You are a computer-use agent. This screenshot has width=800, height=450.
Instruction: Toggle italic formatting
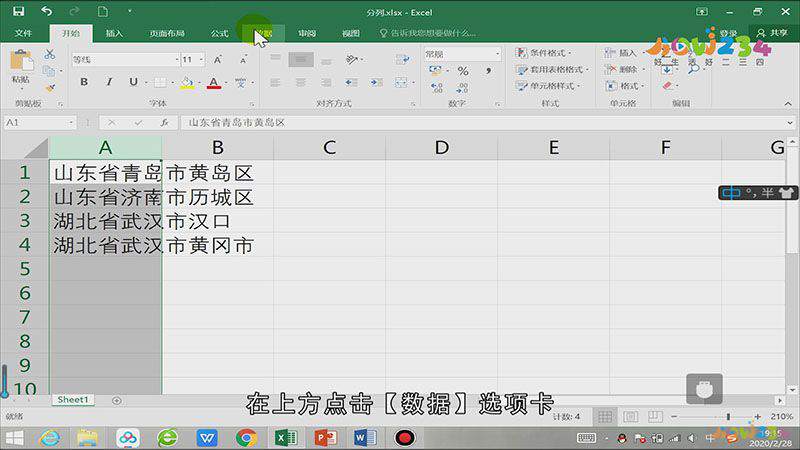[109, 82]
